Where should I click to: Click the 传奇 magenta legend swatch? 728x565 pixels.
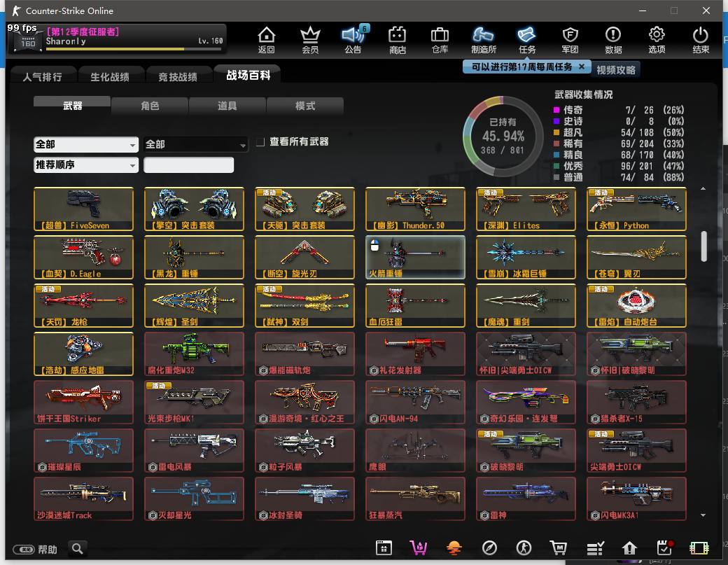[556, 110]
